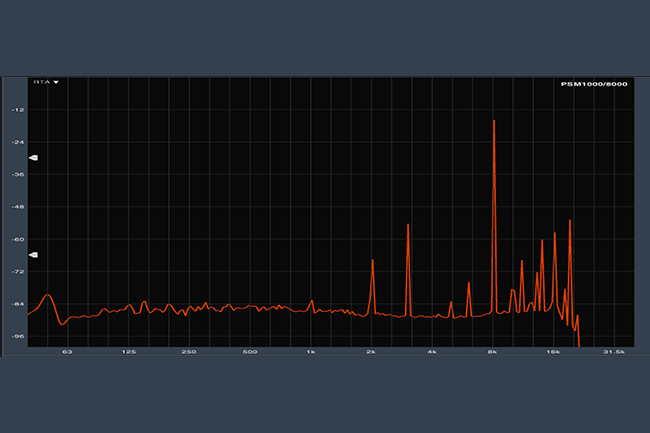Click the 4k frequency axis label
The width and height of the screenshot is (650, 433).
(432, 352)
